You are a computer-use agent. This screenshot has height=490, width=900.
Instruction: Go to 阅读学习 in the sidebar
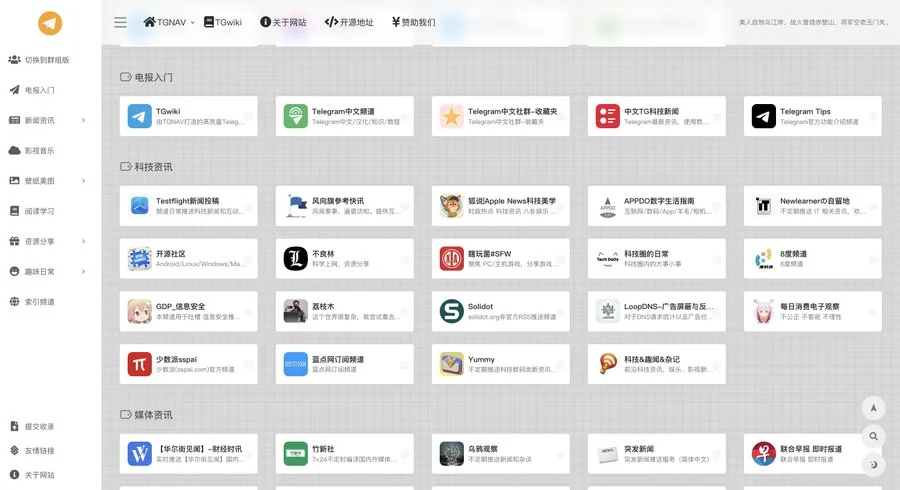point(32,211)
